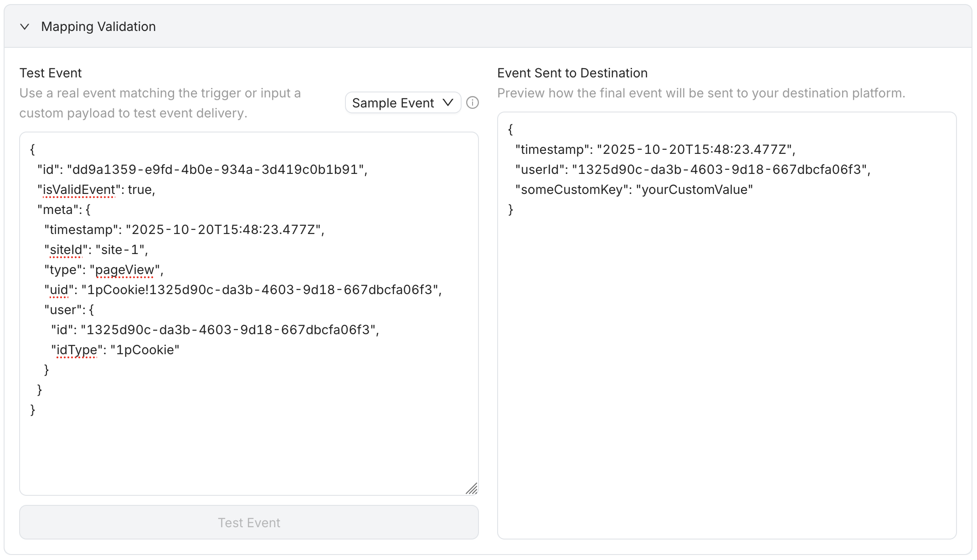Viewport: 977px width, 560px height.
Task: Click the uid line in the JSON
Action: point(243,290)
